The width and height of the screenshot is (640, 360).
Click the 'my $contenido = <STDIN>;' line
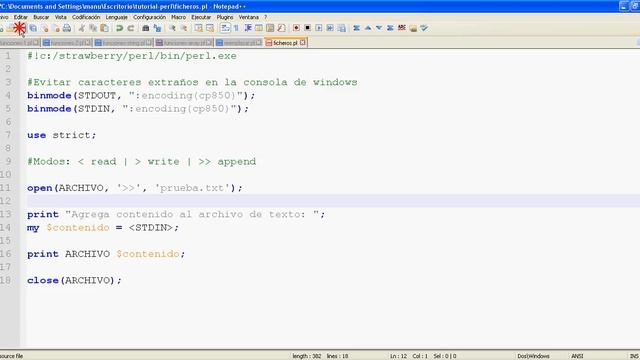pyautogui.click(x=103, y=227)
